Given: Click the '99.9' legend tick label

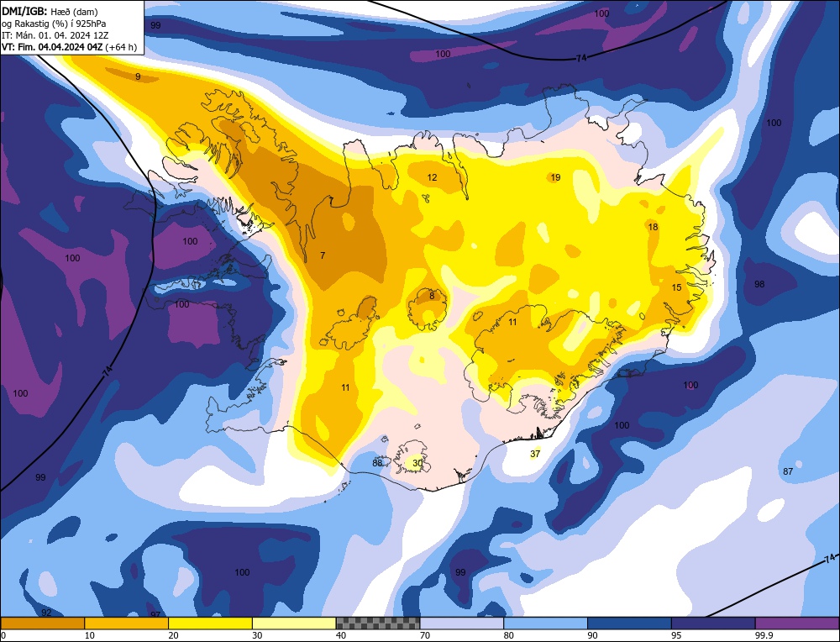Looking at the screenshot, I should [763, 636].
